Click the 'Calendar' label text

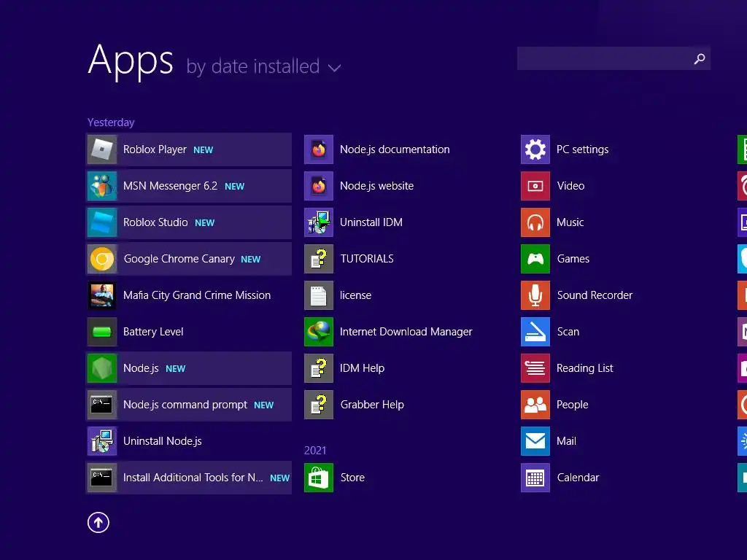[x=578, y=478]
